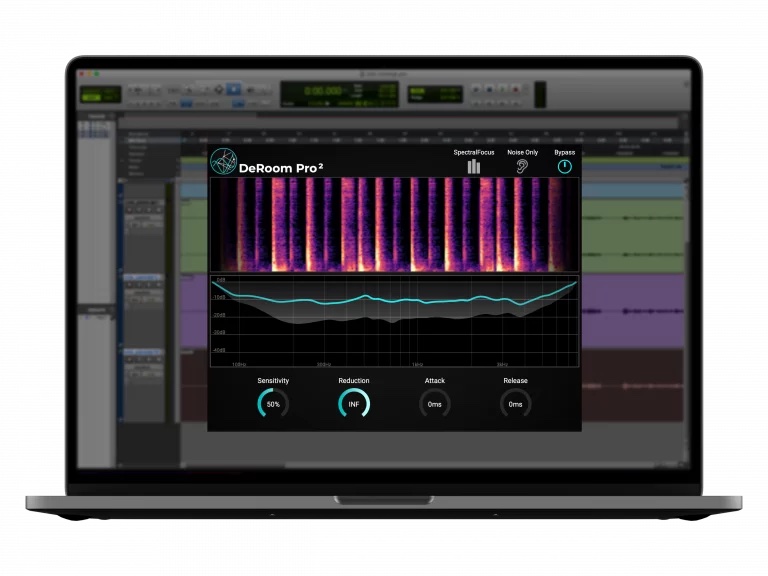Select the highlighted blue tool in Pro Tools toolbar
The width and height of the screenshot is (768, 576).
point(233,89)
